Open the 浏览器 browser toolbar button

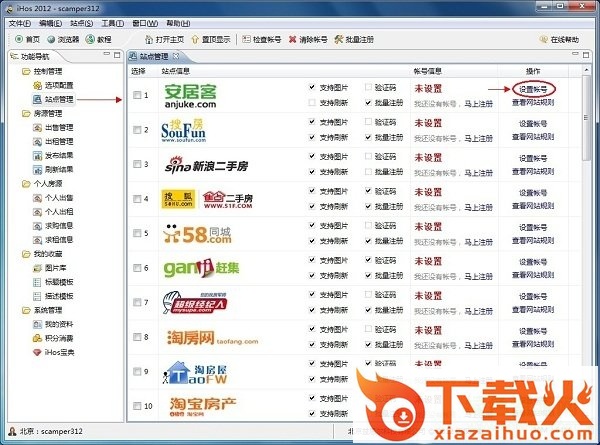coord(63,39)
